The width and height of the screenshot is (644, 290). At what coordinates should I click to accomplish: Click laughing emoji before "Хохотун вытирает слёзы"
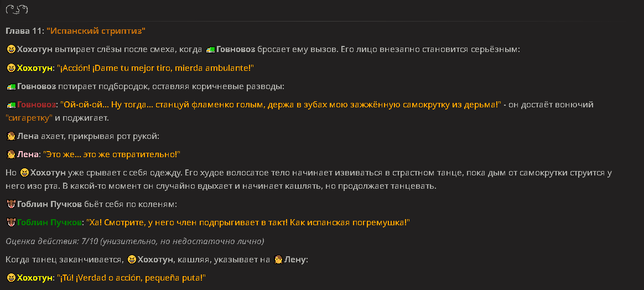pyautogui.click(x=11, y=50)
